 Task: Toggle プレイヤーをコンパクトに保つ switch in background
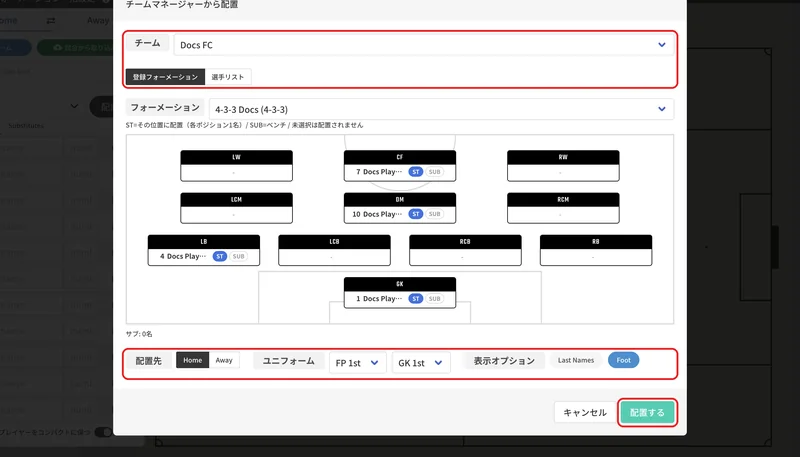coord(104,432)
